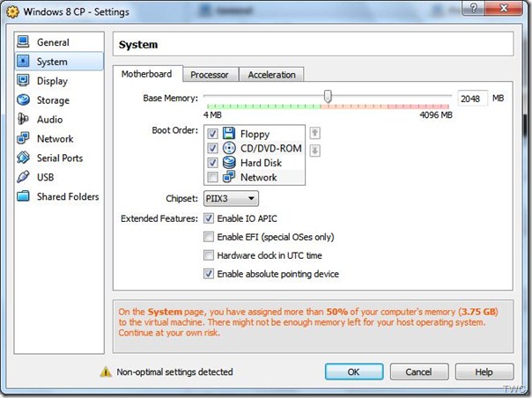Close the Settings window
This screenshot has height=398, width=532.
click(x=504, y=8)
